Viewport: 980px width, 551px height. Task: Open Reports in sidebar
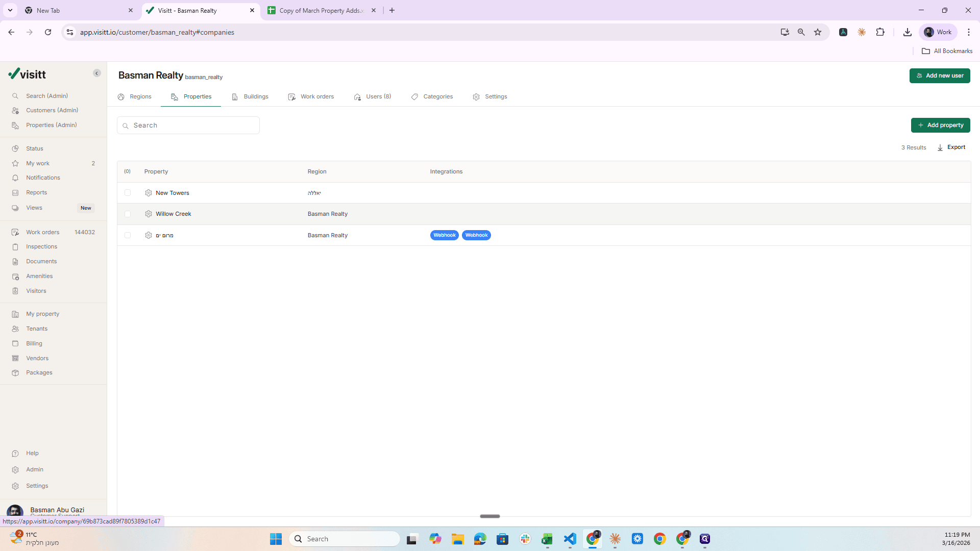pyautogui.click(x=36, y=192)
